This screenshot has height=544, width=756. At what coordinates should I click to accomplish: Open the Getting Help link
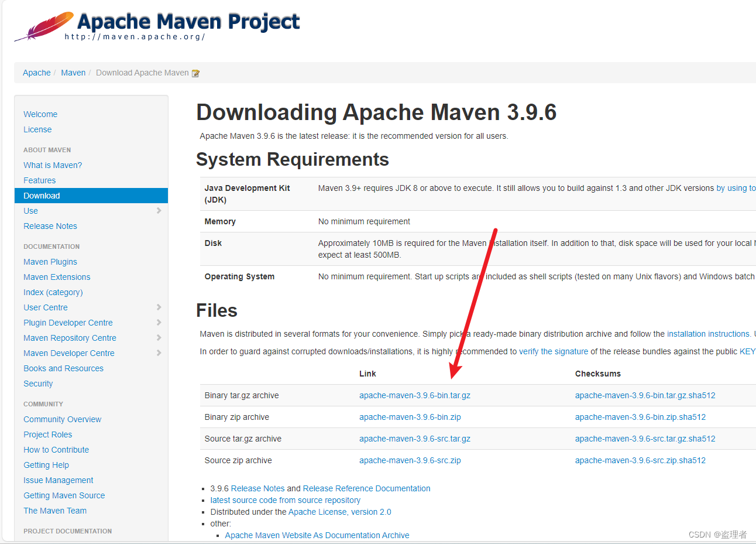46,465
